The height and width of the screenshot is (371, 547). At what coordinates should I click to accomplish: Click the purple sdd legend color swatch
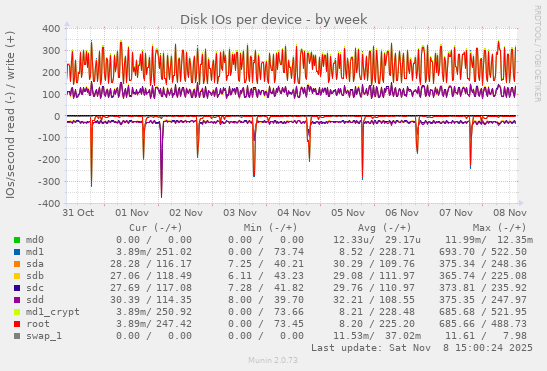coord(17,300)
